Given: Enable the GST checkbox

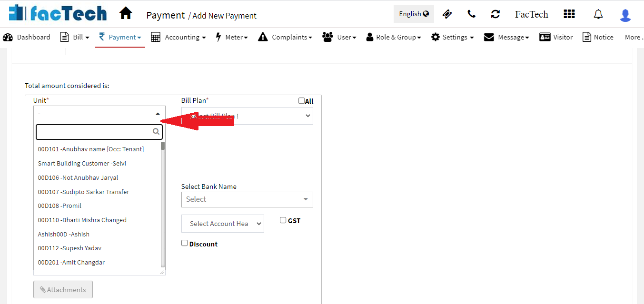Looking at the screenshot, I should (x=283, y=220).
